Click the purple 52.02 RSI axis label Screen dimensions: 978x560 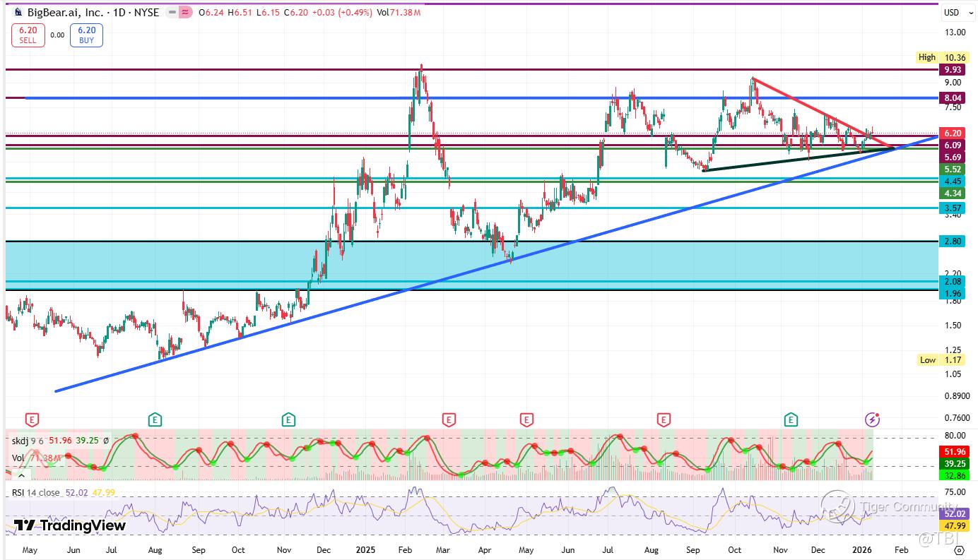955,514
